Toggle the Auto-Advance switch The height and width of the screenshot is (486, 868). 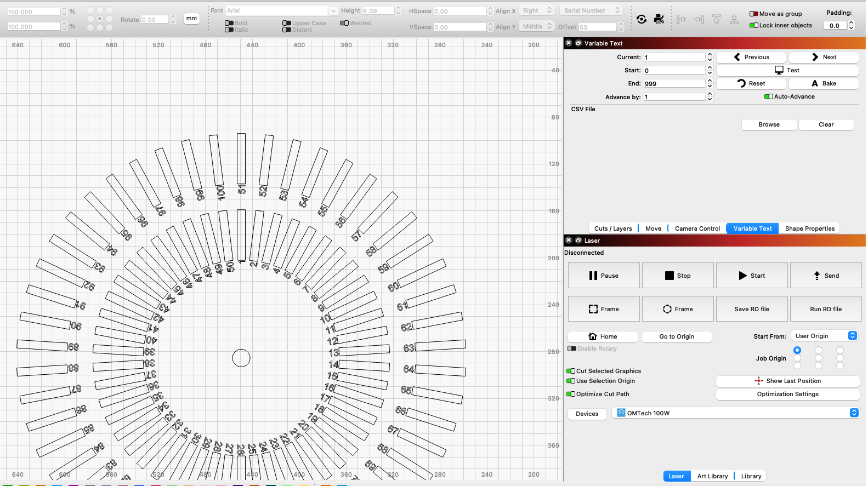click(769, 96)
